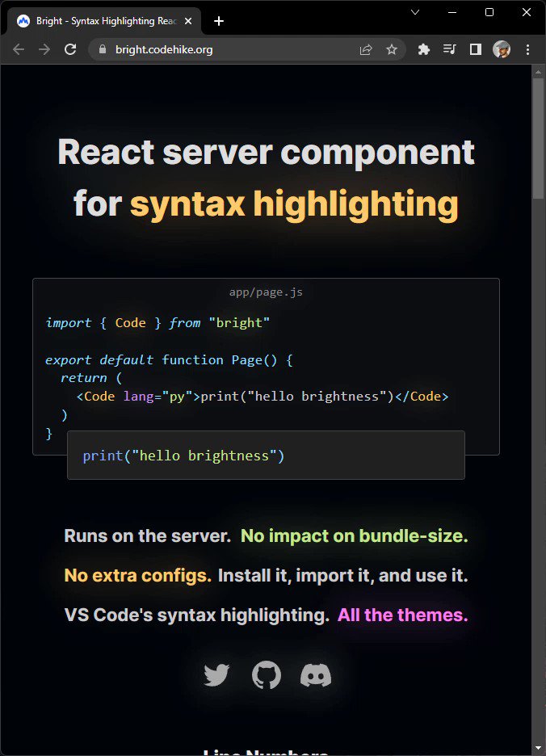
Task: Bookmark this page with star icon
Action: 392,49
